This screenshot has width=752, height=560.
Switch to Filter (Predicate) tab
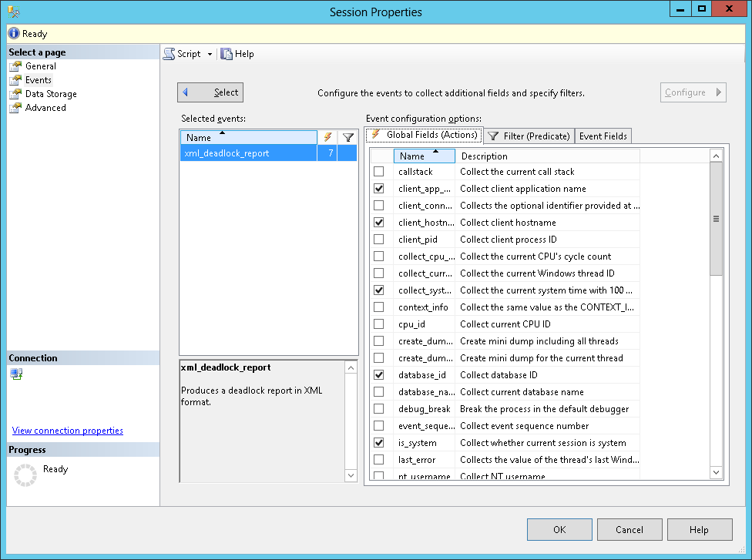coord(529,136)
